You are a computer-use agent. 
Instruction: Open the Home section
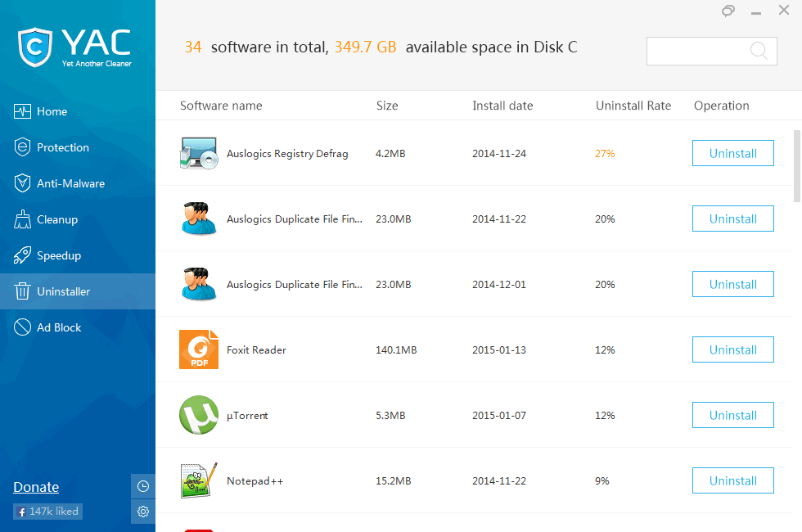(x=78, y=111)
